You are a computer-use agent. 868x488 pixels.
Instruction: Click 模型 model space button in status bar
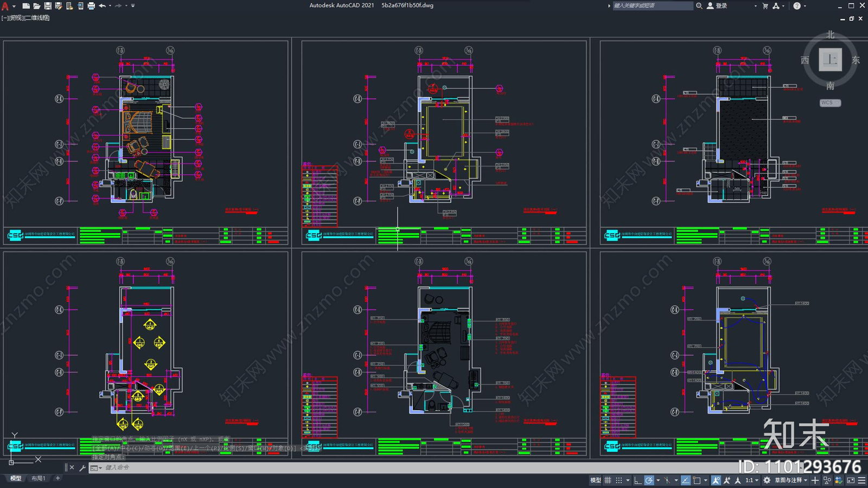pos(595,480)
